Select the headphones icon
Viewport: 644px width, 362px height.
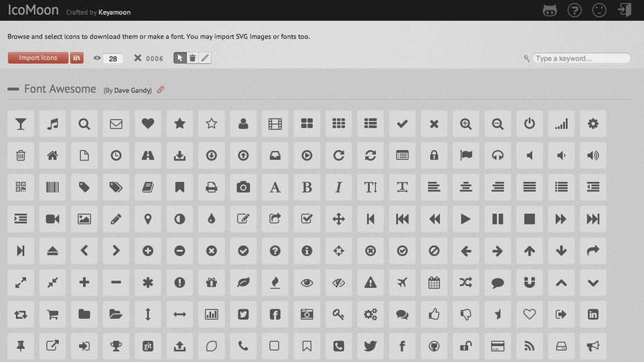(498, 155)
